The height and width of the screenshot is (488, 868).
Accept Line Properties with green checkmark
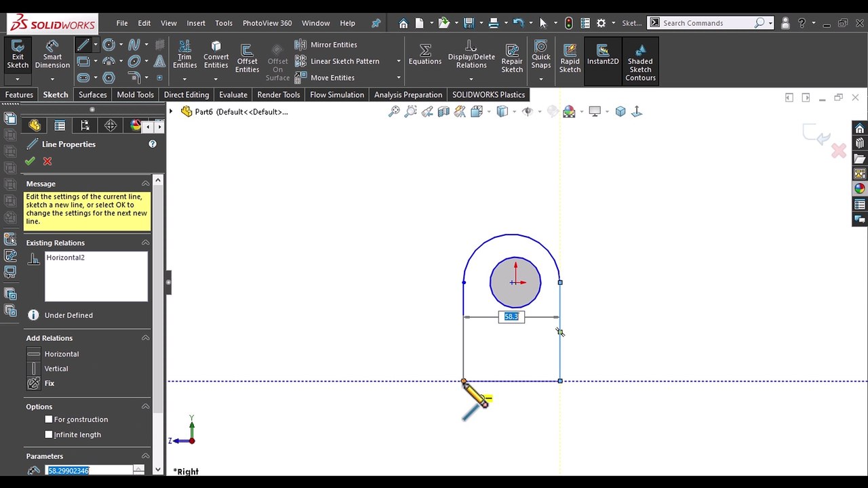click(x=29, y=161)
